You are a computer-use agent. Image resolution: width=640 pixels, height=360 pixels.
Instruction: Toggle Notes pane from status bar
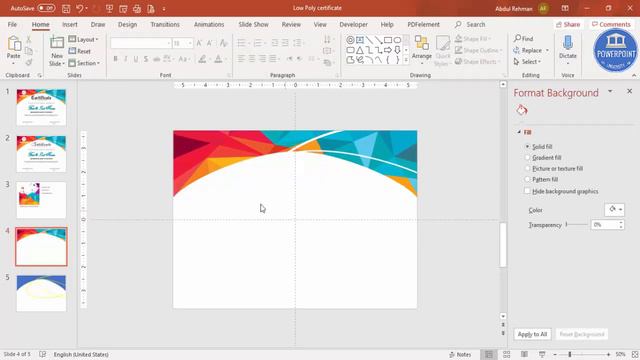point(460,354)
